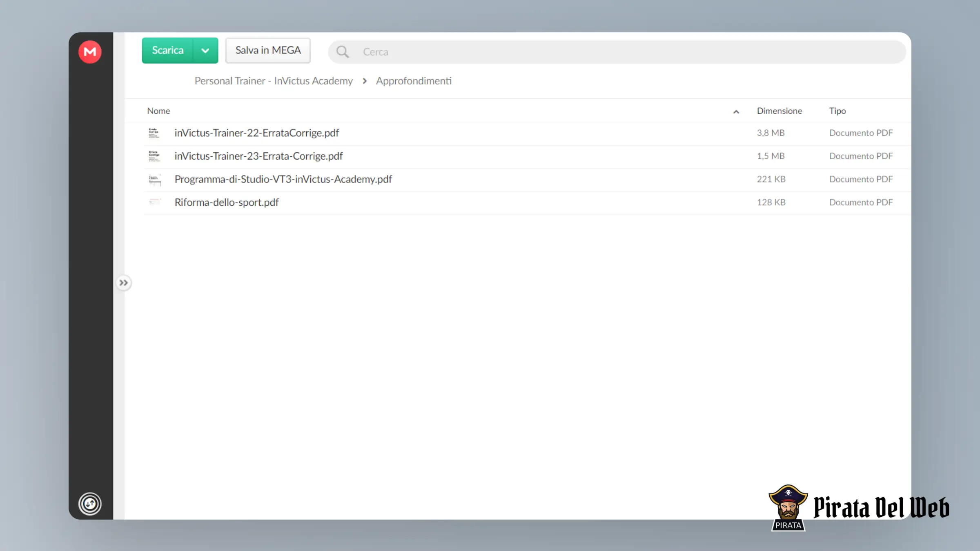Click the Programma-di-Studio-VT3 PDF file icon
The height and width of the screenshot is (551, 980).
[154, 179]
